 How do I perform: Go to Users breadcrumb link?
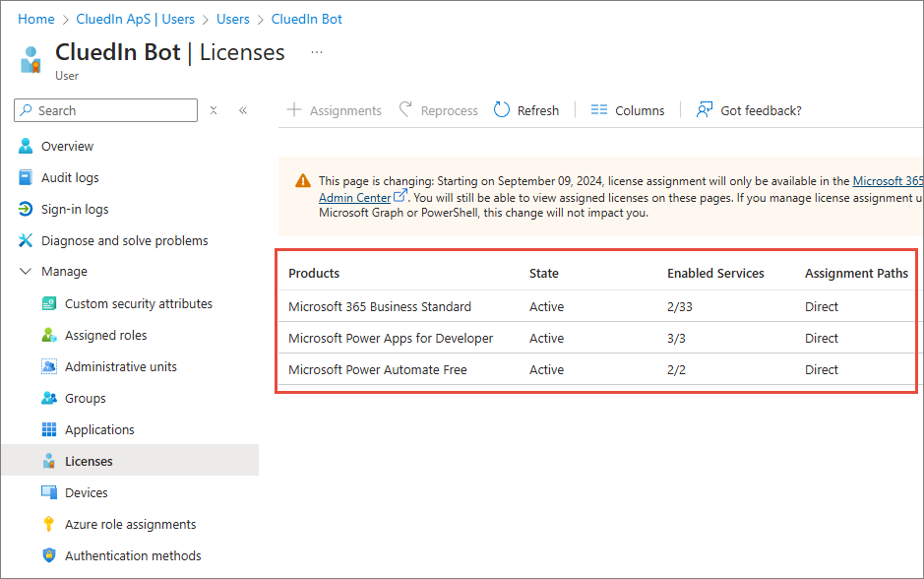click(x=233, y=19)
